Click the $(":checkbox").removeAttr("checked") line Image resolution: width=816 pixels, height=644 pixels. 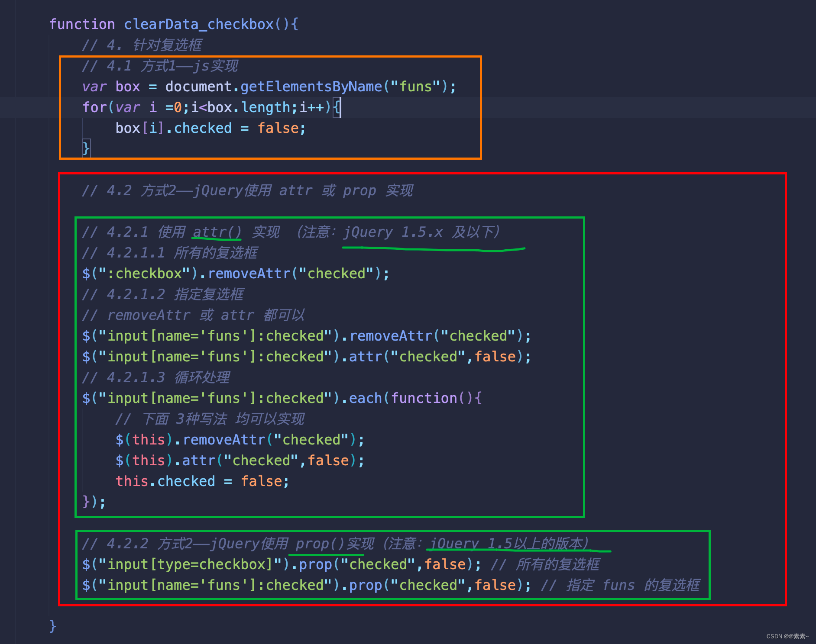[236, 274]
